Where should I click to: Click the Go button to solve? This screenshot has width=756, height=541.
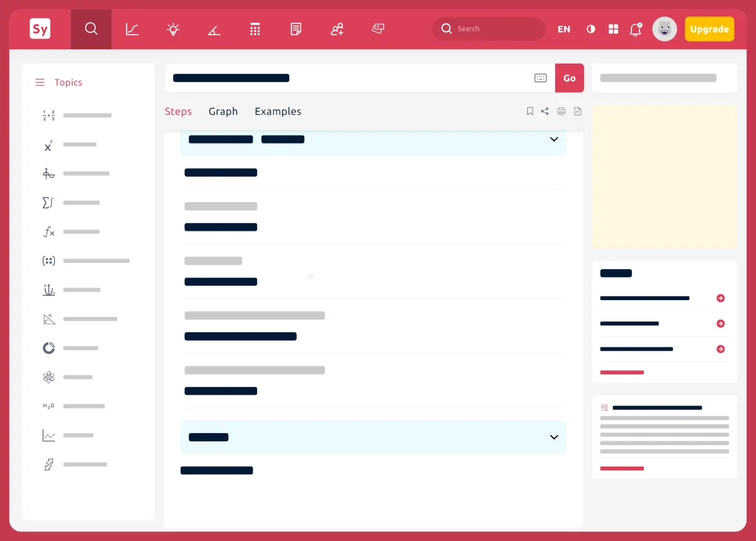pyautogui.click(x=570, y=78)
